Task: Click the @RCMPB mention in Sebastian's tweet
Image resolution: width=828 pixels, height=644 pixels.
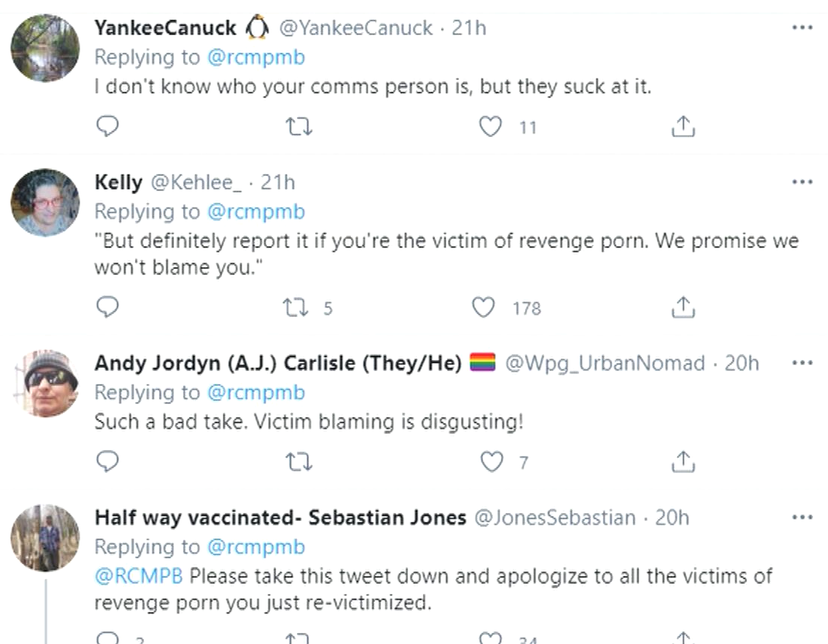Action: point(139,577)
